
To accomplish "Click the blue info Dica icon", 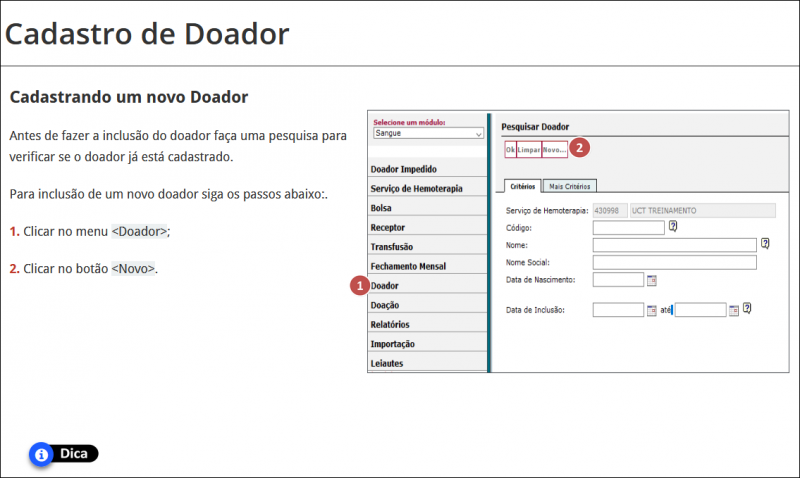I will pos(41,454).
